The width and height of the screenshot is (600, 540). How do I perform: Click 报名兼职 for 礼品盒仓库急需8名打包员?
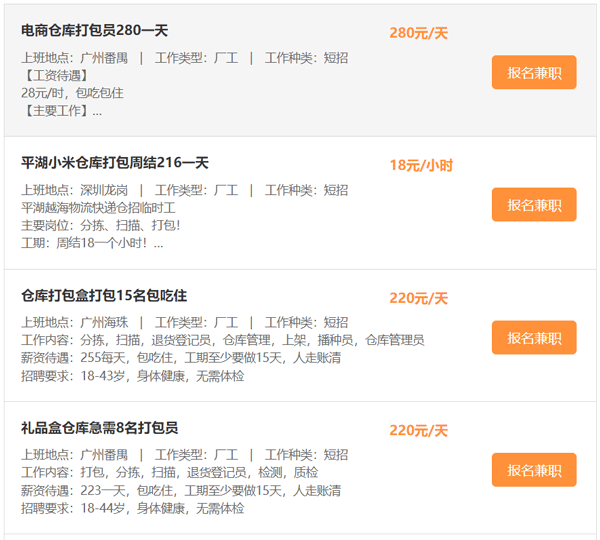click(534, 470)
